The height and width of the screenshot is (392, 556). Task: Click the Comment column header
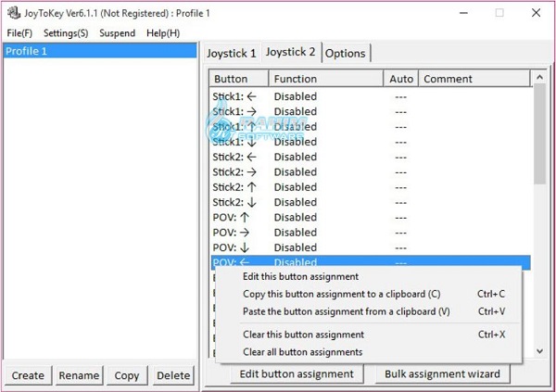[x=474, y=79]
